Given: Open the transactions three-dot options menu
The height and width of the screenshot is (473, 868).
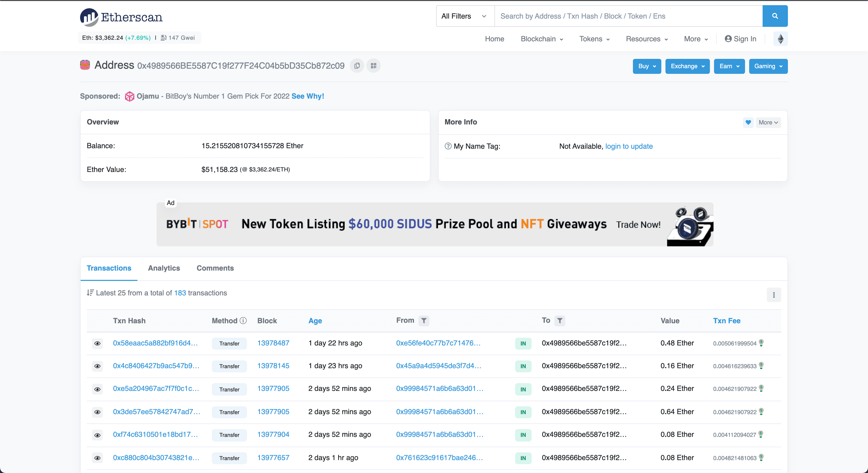Looking at the screenshot, I should [774, 295].
